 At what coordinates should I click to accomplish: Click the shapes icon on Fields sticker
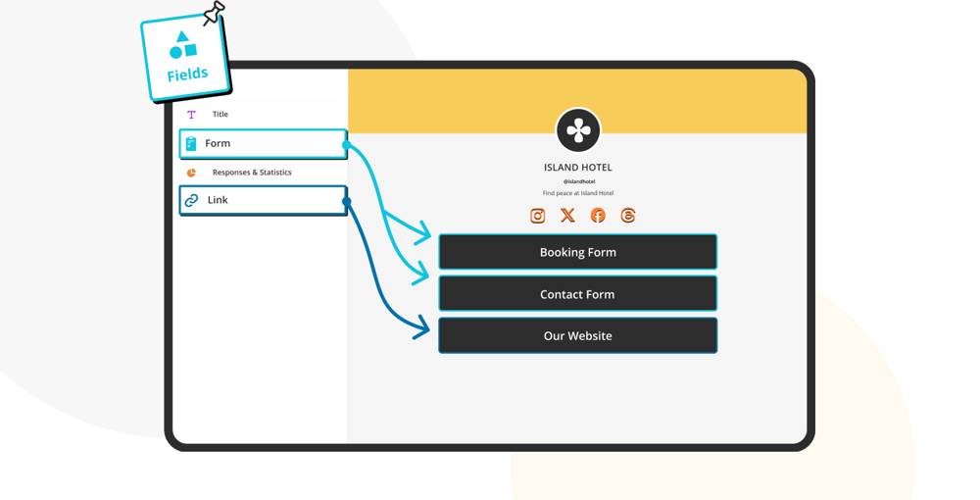click(183, 45)
